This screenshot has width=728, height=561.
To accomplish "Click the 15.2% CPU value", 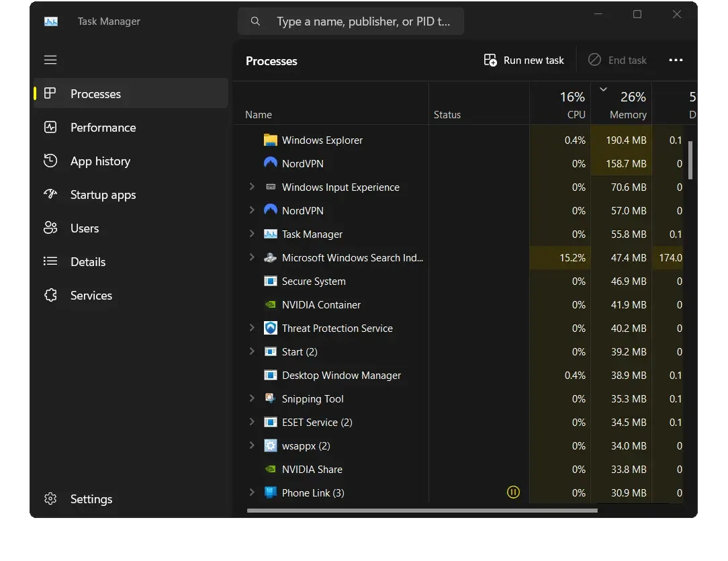I will pos(572,258).
